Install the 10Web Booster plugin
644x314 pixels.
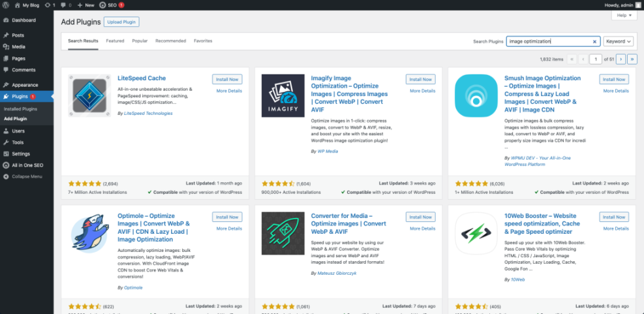pyautogui.click(x=614, y=217)
